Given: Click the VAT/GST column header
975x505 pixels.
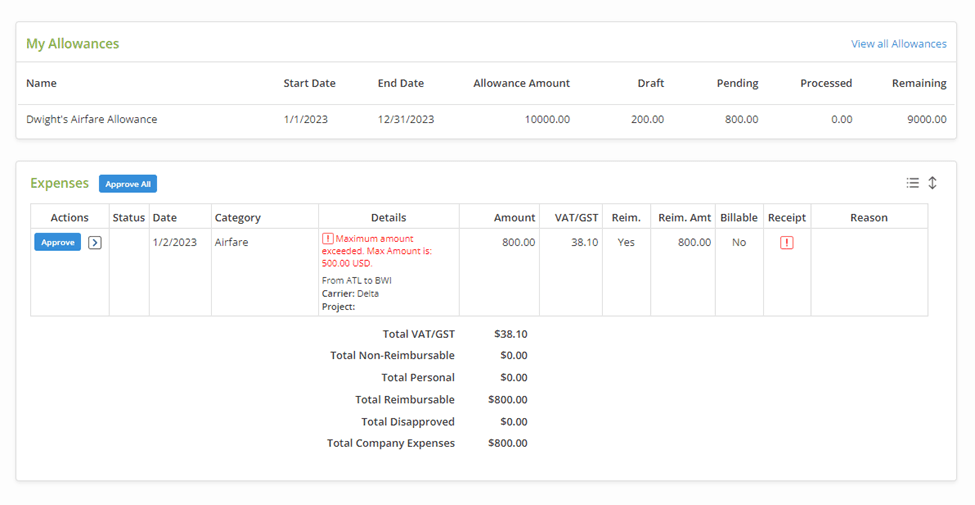Looking at the screenshot, I should click(576, 217).
